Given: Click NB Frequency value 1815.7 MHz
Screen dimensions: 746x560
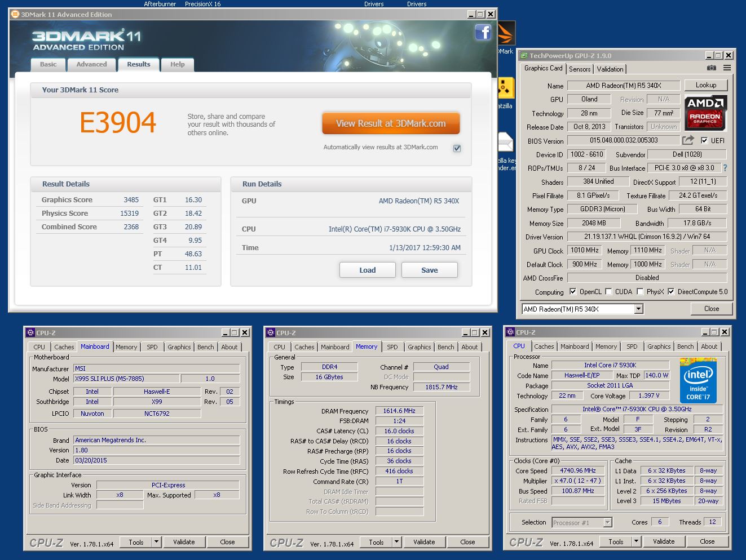Looking at the screenshot, I should [442, 387].
